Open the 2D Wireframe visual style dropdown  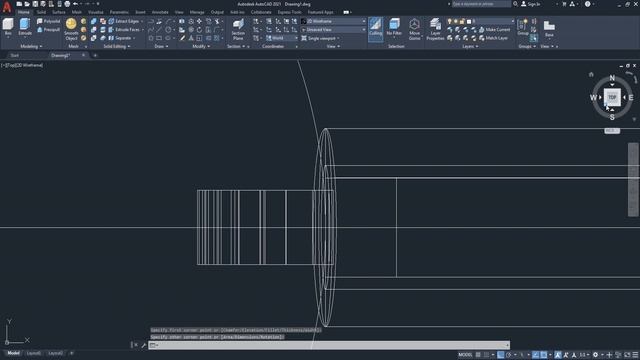pyautogui.click(x=333, y=21)
